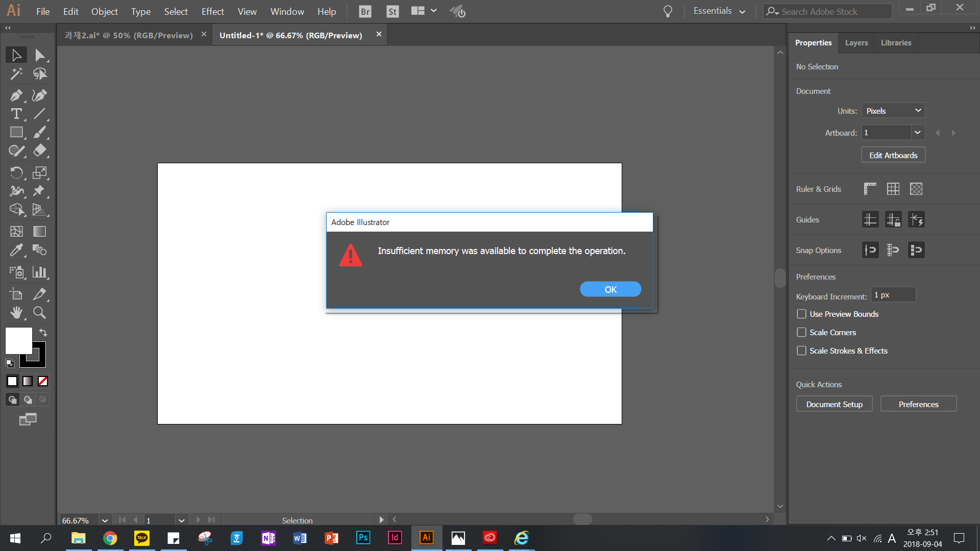Select the Zoom tool in toolbar
This screenshot has width=980, height=551.
[39, 312]
